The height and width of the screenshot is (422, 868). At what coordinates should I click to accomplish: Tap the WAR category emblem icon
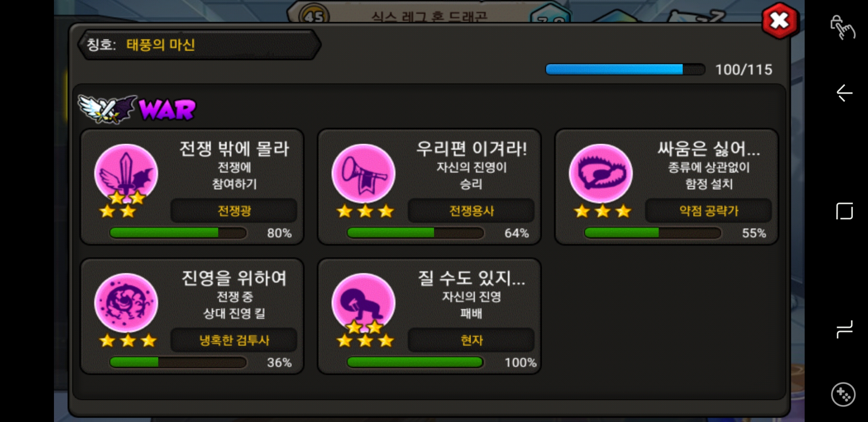coord(108,109)
